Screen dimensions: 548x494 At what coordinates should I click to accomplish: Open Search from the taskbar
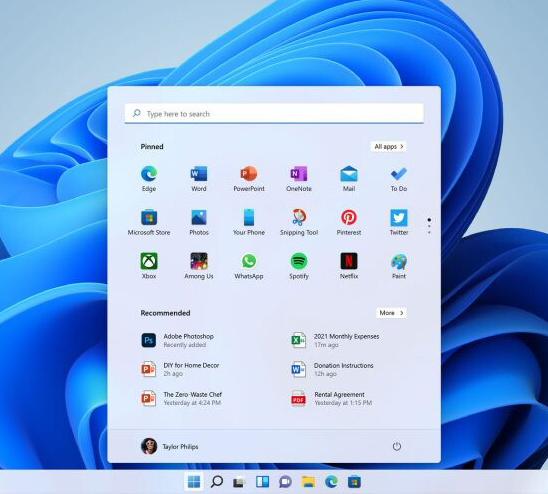[x=217, y=482]
